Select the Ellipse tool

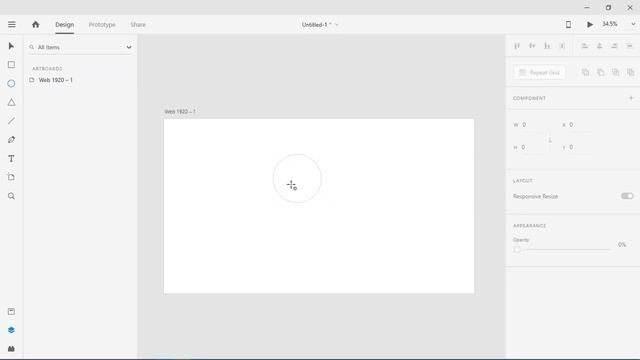11,84
